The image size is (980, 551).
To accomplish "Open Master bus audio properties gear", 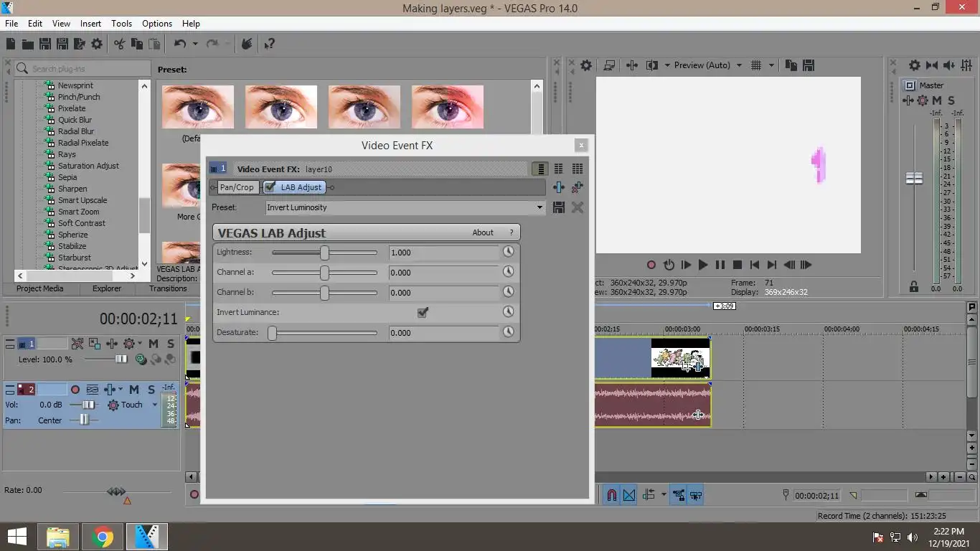I will [x=914, y=65].
